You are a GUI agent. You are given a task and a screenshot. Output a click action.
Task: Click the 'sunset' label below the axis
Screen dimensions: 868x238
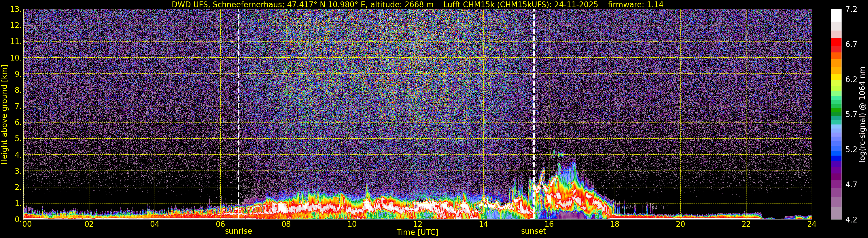[534, 231]
